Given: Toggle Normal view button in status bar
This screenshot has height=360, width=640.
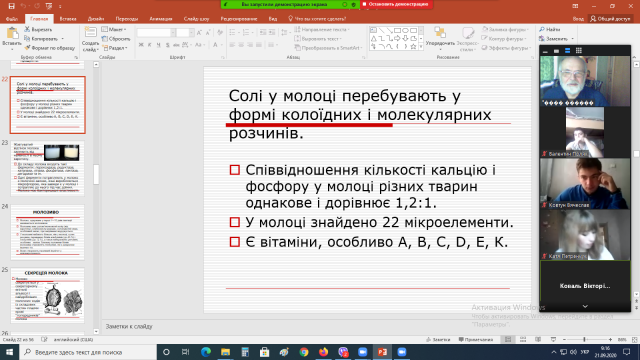Looking at the screenshot, I should 508,340.
